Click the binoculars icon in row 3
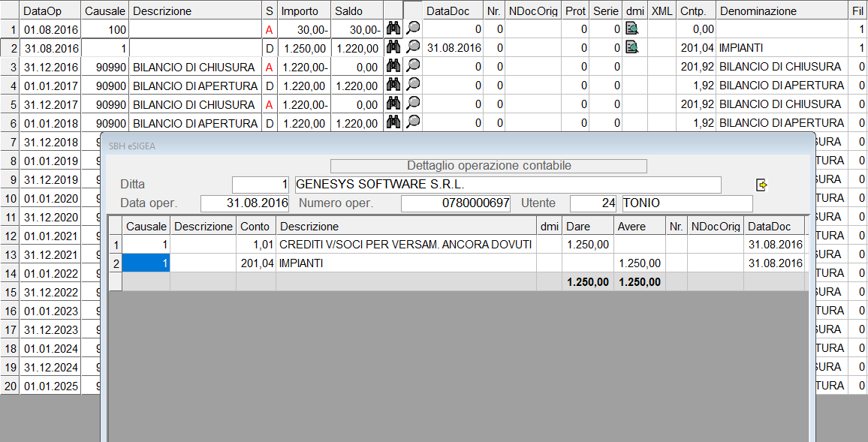Viewport: 868px width, 442px height. 393,66
